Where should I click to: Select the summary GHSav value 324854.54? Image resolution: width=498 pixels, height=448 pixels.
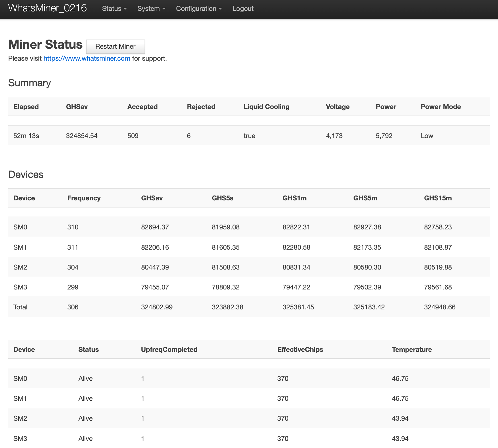(82, 136)
